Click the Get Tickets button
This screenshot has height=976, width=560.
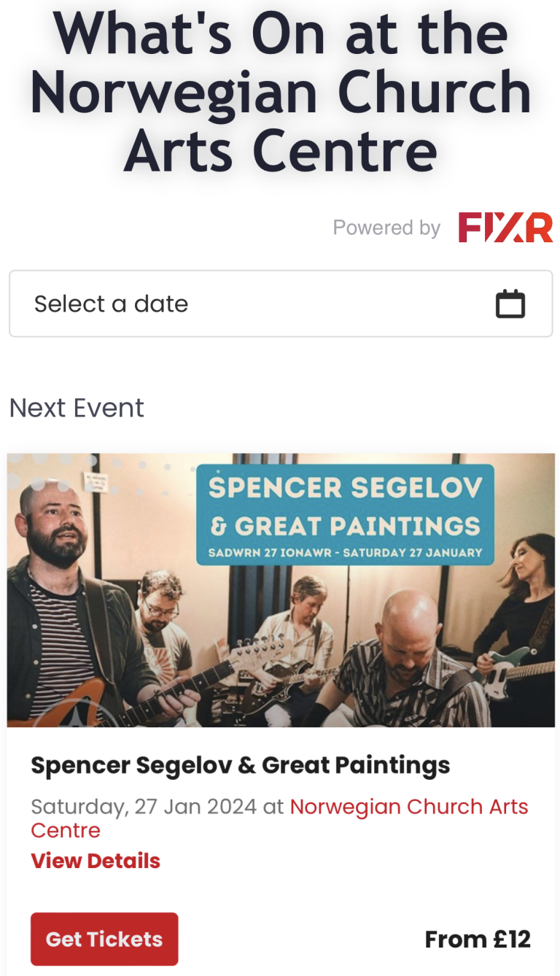click(x=104, y=939)
